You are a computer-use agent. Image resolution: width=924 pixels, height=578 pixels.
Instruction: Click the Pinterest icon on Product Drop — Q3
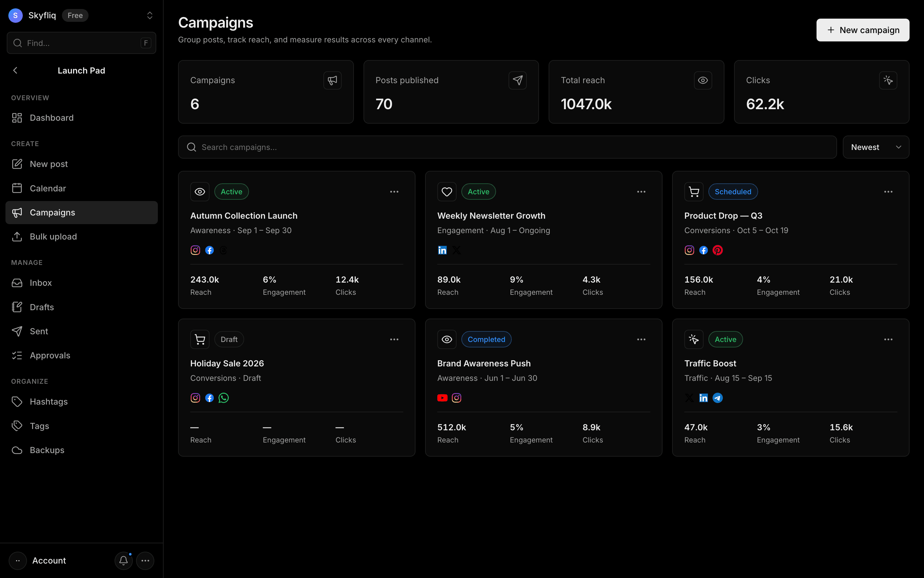[717, 250]
